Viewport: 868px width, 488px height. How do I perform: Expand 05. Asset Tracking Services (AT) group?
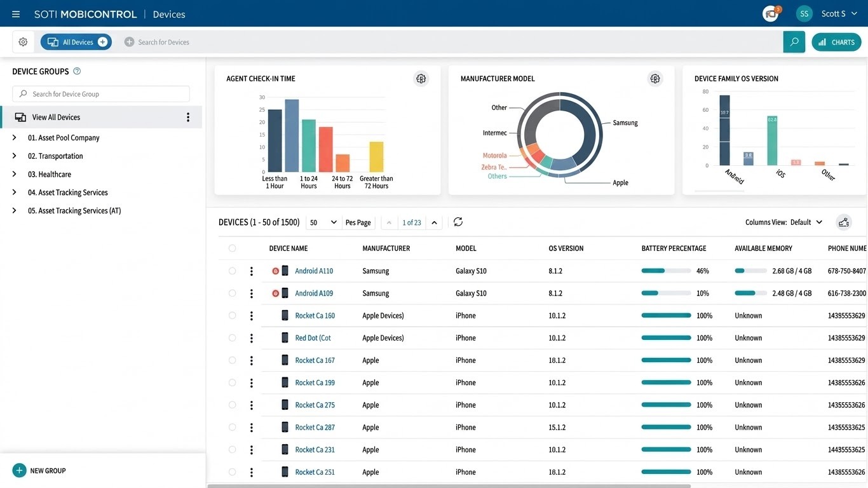14,210
